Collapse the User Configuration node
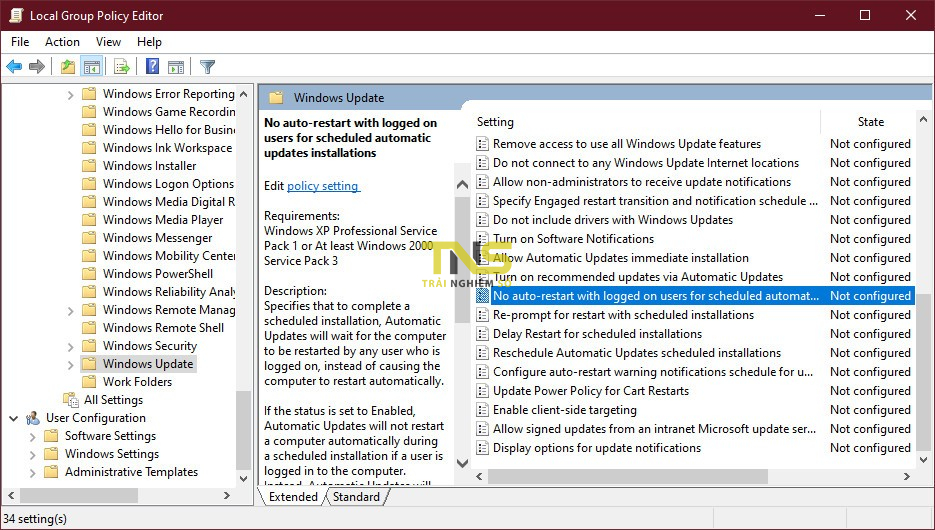The width and height of the screenshot is (935, 530). 13,418
